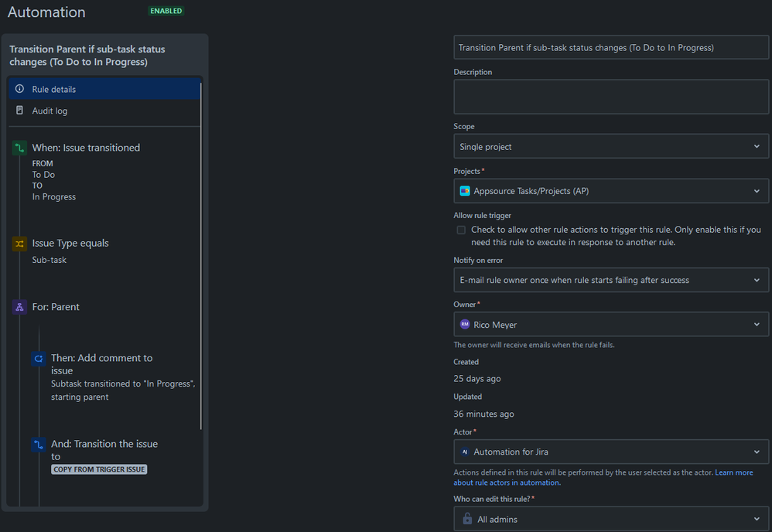Open the Notify on error dropdown

610,280
